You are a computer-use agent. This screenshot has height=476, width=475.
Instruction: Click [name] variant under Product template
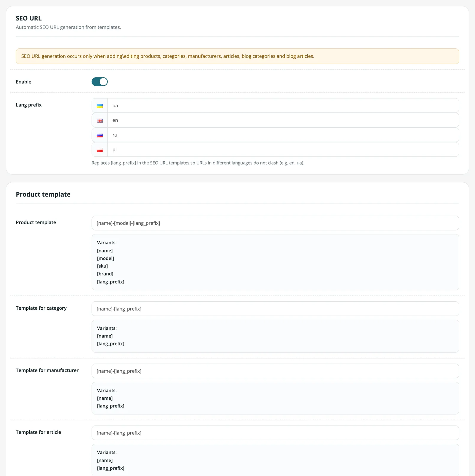[x=105, y=251]
